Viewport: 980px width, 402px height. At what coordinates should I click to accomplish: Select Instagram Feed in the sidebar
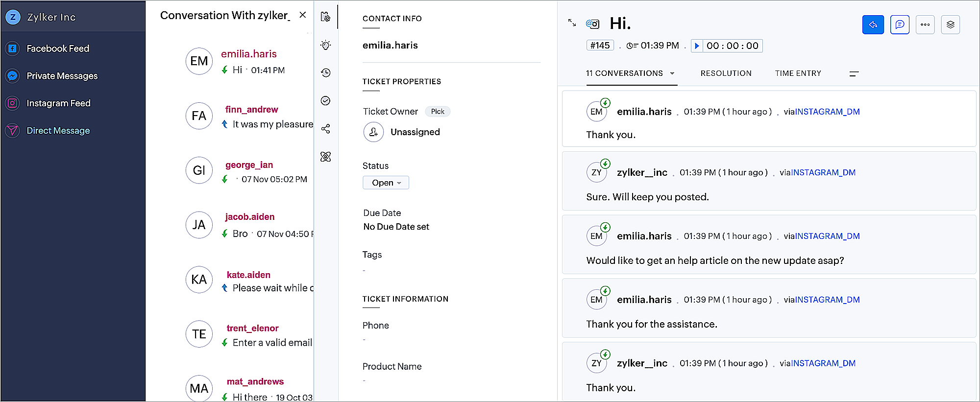click(58, 103)
